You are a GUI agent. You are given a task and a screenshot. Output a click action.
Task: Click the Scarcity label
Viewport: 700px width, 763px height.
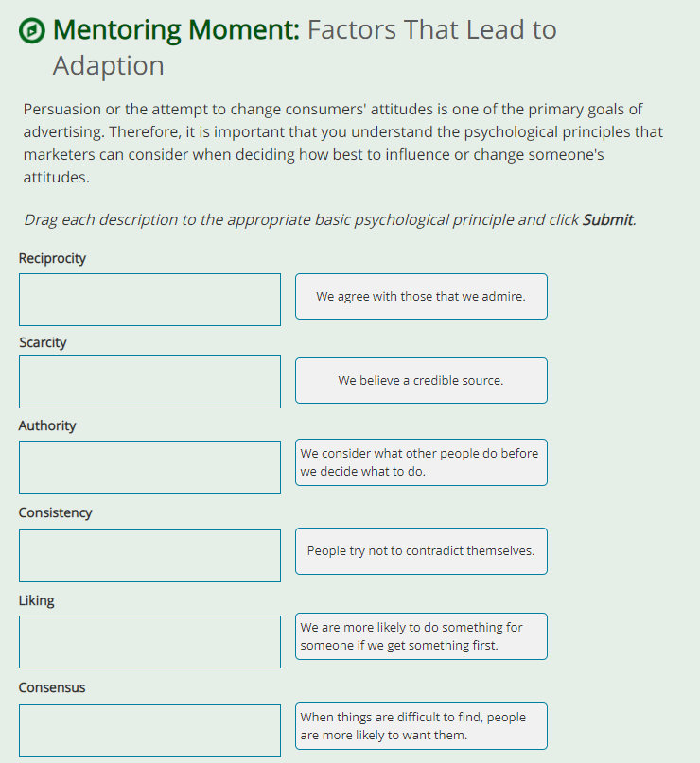point(42,342)
